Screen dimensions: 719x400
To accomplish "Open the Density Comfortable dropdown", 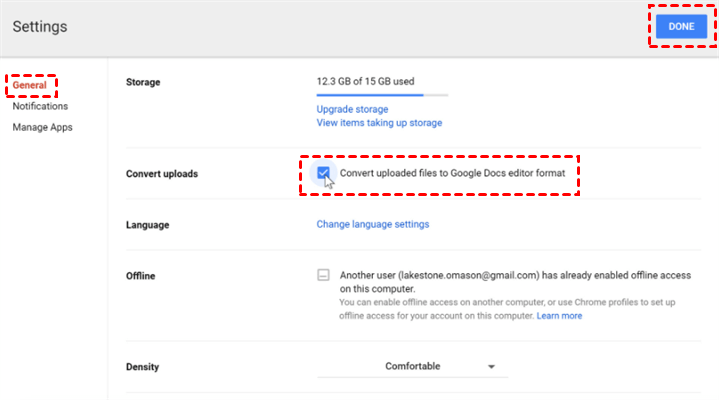I will pyautogui.click(x=412, y=367).
